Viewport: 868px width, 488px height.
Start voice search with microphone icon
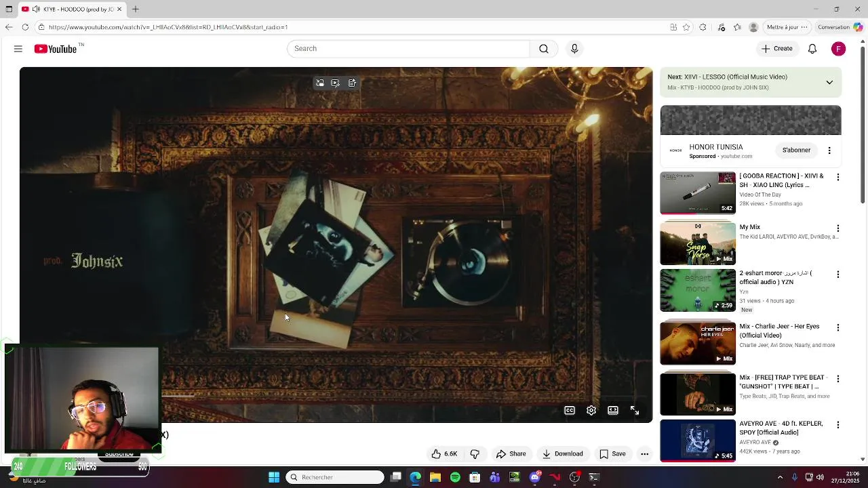pyautogui.click(x=574, y=49)
